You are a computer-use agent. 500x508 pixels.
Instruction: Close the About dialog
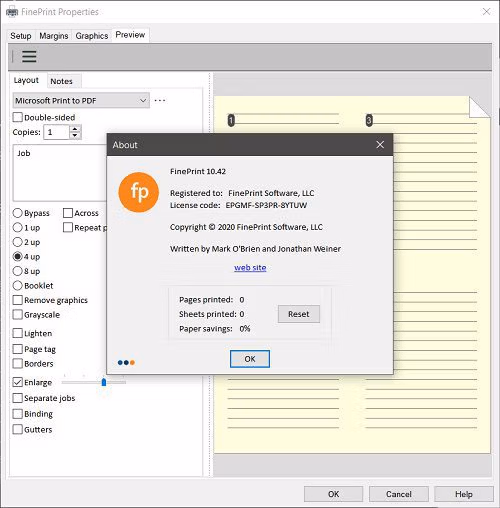380,145
